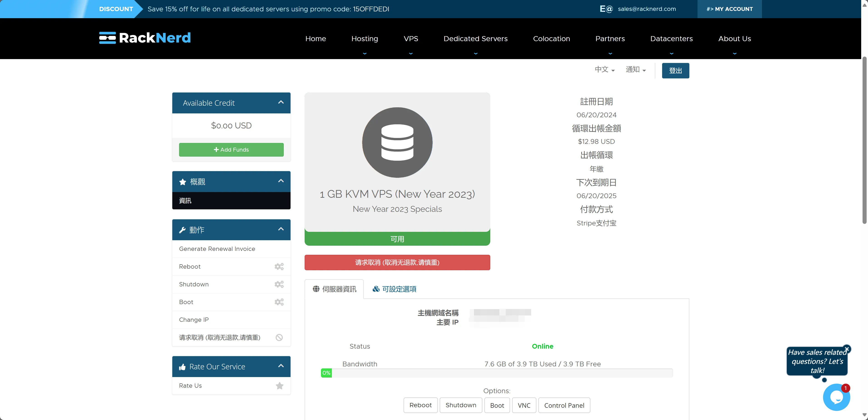Screen dimensions: 868x420
Task: Click the Generate Renewal Invoice link
Action: [x=217, y=249]
